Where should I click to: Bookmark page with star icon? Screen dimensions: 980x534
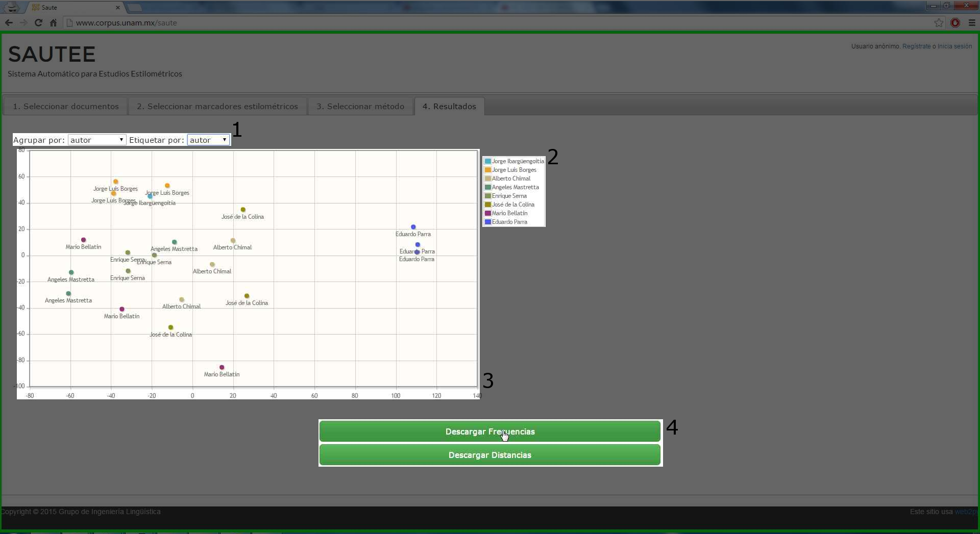[939, 22]
